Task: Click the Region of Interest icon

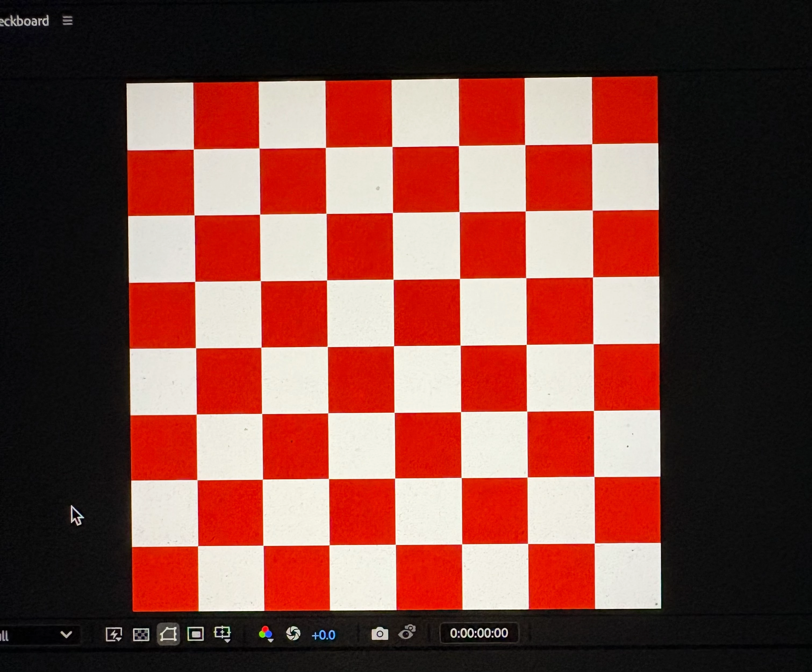Action: coord(195,634)
